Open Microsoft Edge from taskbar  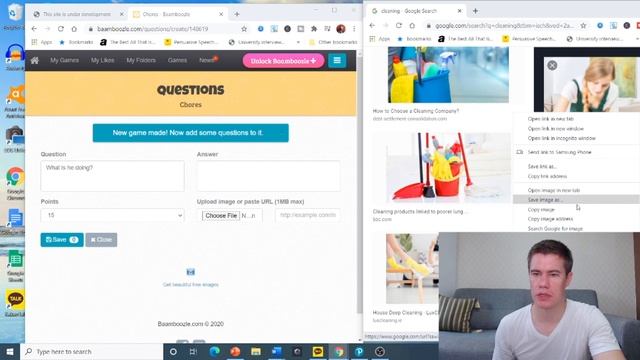tap(214, 351)
